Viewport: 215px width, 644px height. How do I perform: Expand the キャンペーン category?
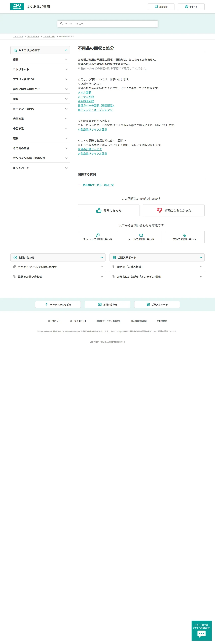pyautogui.click(x=40, y=168)
